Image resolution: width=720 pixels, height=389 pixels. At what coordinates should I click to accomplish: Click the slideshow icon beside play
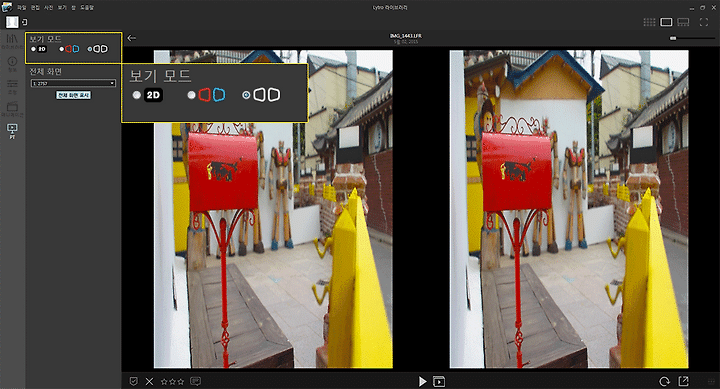(439, 381)
